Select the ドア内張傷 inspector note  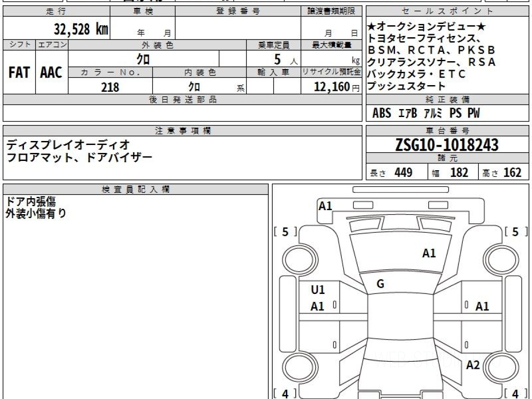31,202
